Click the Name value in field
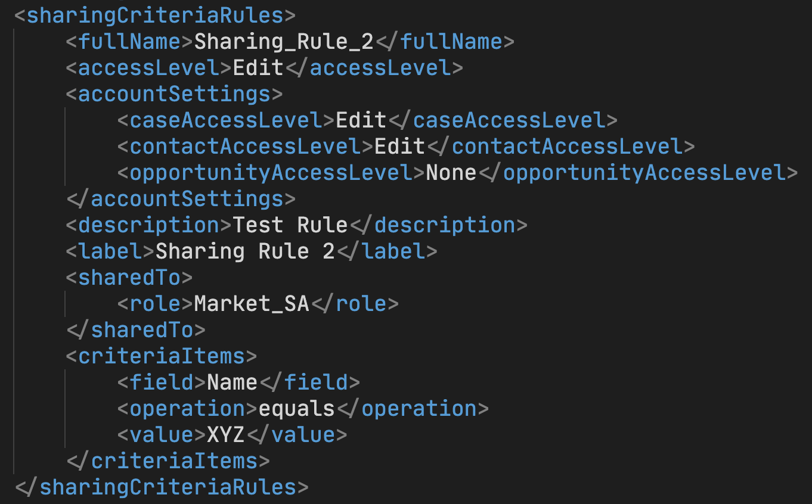 (232, 382)
